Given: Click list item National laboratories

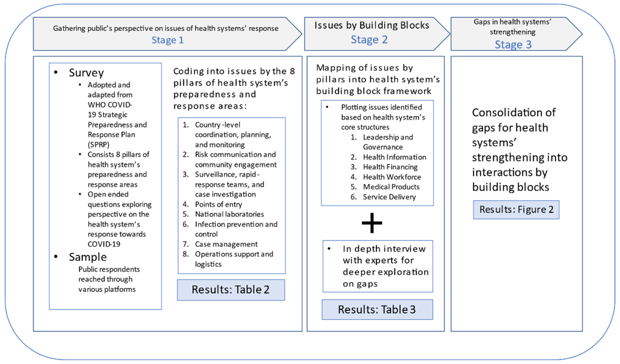Looking at the screenshot, I should tap(229, 214).
